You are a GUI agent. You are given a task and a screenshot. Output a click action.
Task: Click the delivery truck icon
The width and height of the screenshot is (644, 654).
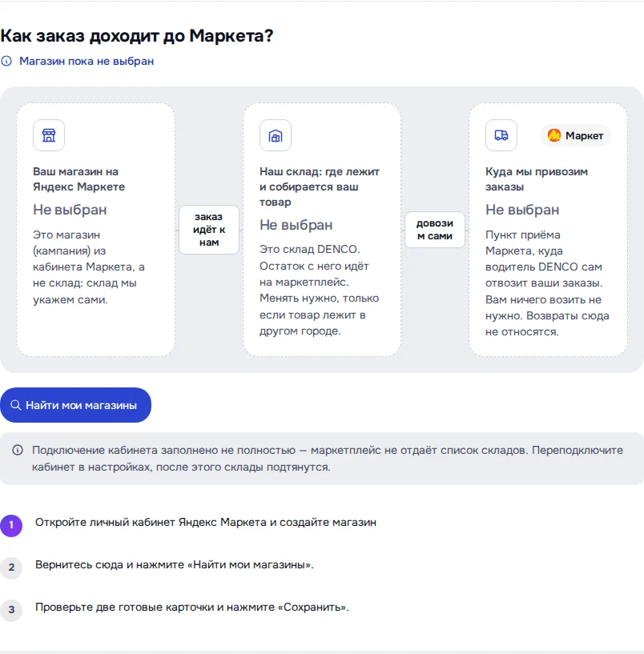click(501, 135)
